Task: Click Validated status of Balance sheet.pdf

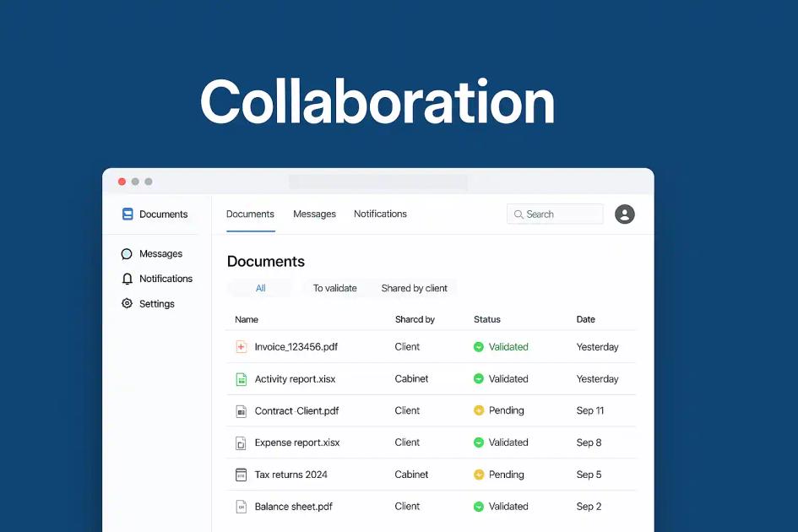Action: (508, 507)
